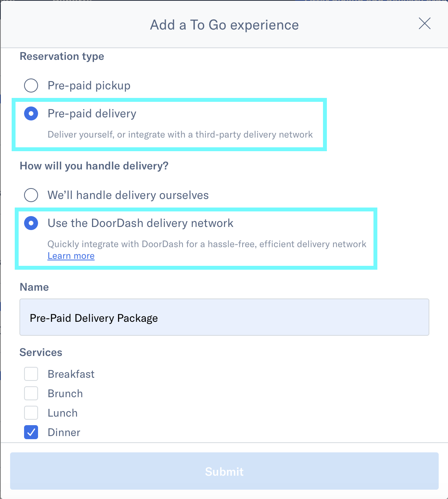Click the Name field containing Pre-Paid Delivery Package
This screenshot has height=499, width=448.
coord(224,317)
